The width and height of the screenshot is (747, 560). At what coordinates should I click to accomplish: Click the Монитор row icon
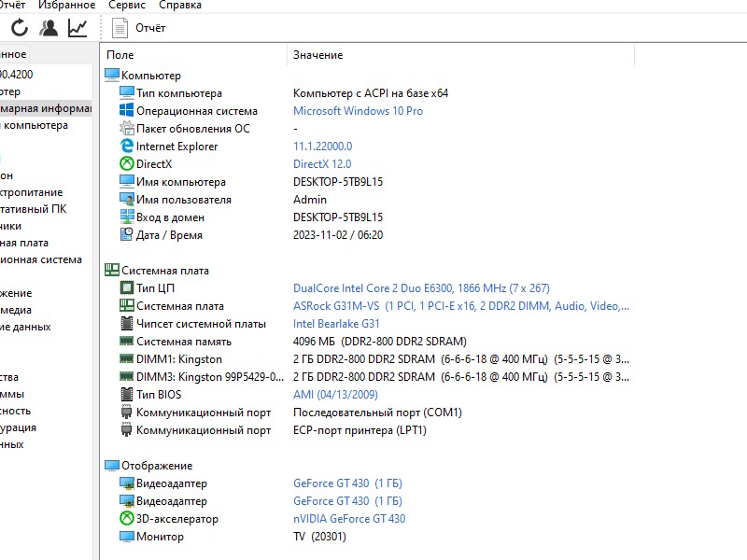point(128,537)
